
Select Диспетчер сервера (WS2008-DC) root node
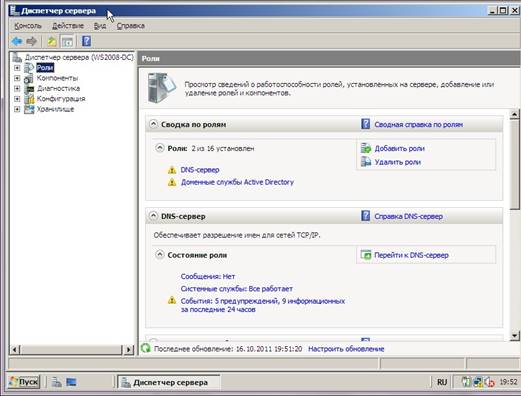coord(79,57)
